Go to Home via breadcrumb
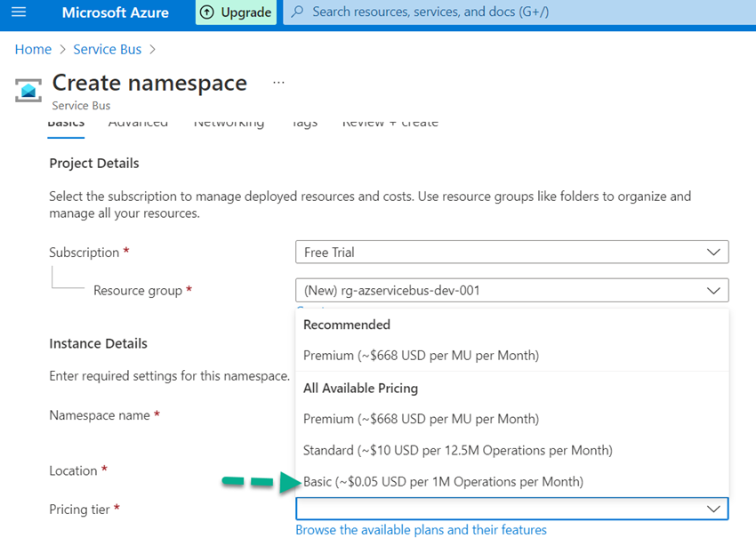This screenshot has height=546, width=756. (33, 49)
